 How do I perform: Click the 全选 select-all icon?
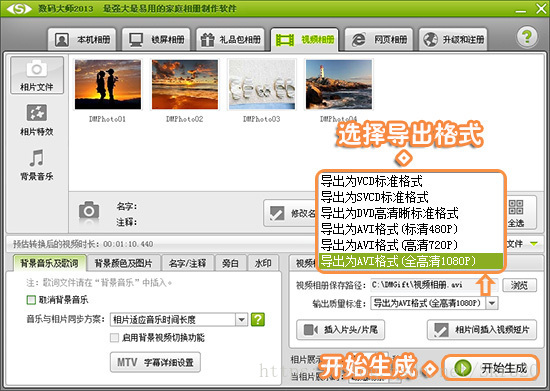point(516,213)
